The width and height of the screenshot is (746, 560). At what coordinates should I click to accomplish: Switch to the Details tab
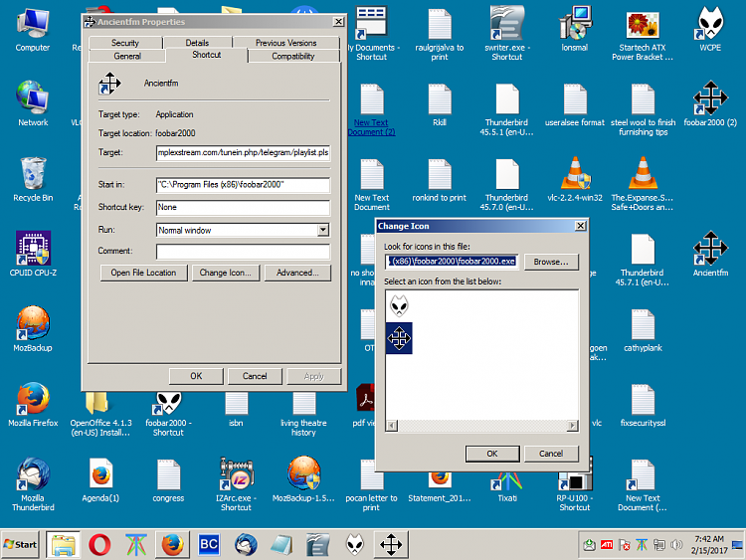coord(197,43)
